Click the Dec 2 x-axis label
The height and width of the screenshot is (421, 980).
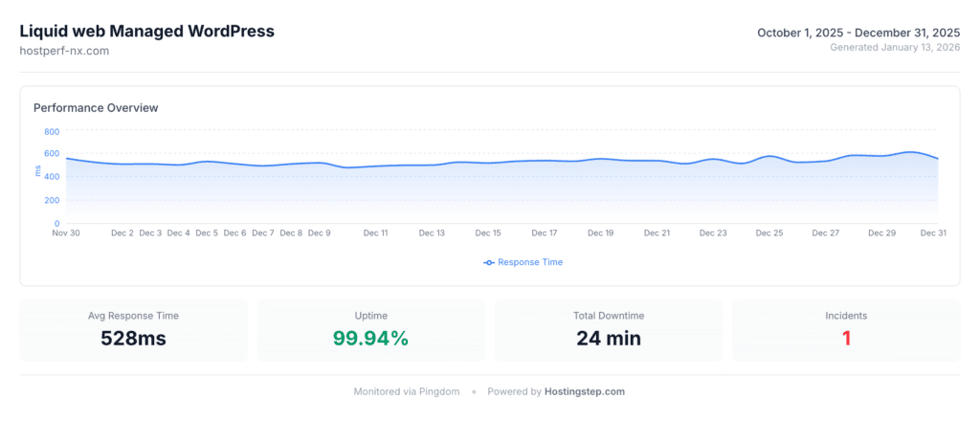click(x=122, y=233)
